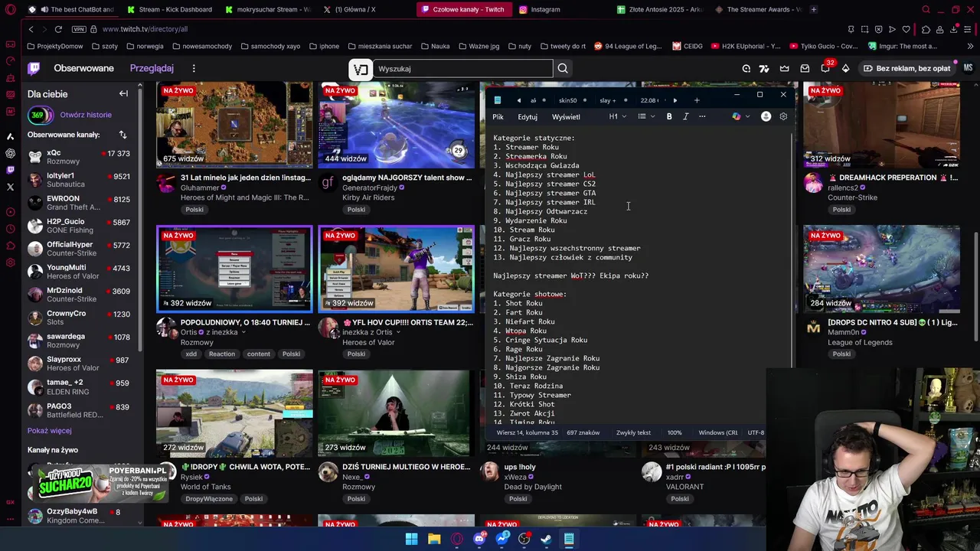Image resolution: width=980 pixels, height=551 pixels.
Task: Collapse the Dla ciebie sidebar
Action: pyautogui.click(x=123, y=93)
